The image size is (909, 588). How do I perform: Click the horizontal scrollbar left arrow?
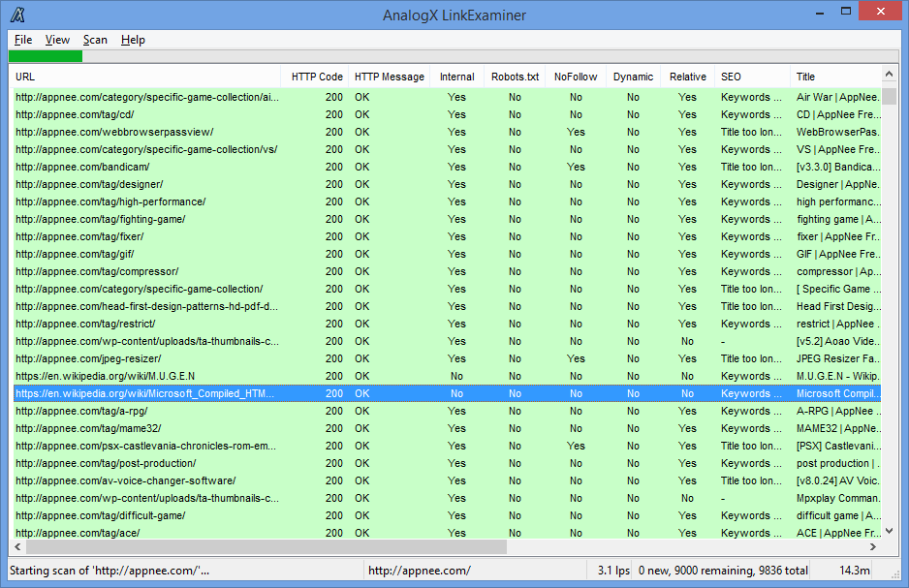click(x=17, y=547)
